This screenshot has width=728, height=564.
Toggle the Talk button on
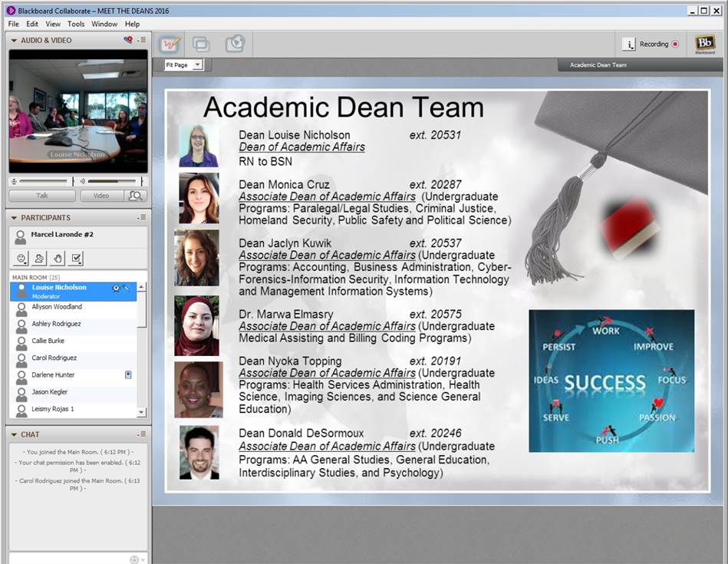pyautogui.click(x=42, y=196)
